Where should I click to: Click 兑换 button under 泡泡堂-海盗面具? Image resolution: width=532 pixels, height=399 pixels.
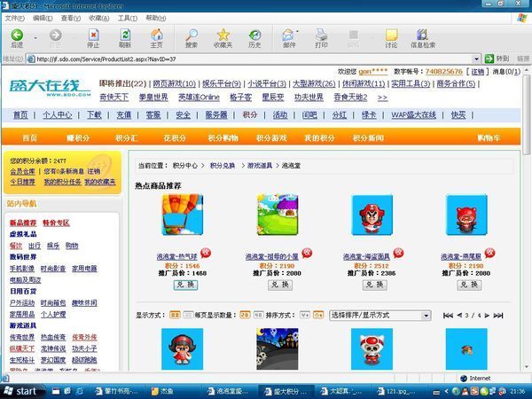pos(374,285)
